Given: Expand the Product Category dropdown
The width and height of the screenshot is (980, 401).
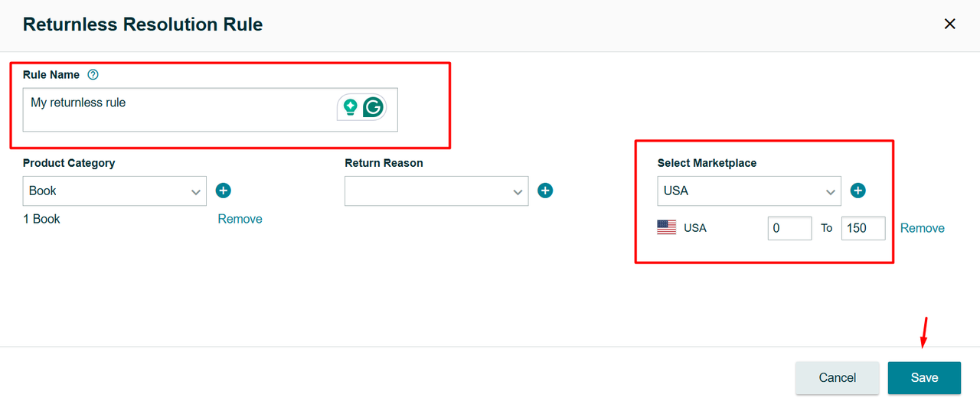Looking at the screenshot, I should 115,191.
